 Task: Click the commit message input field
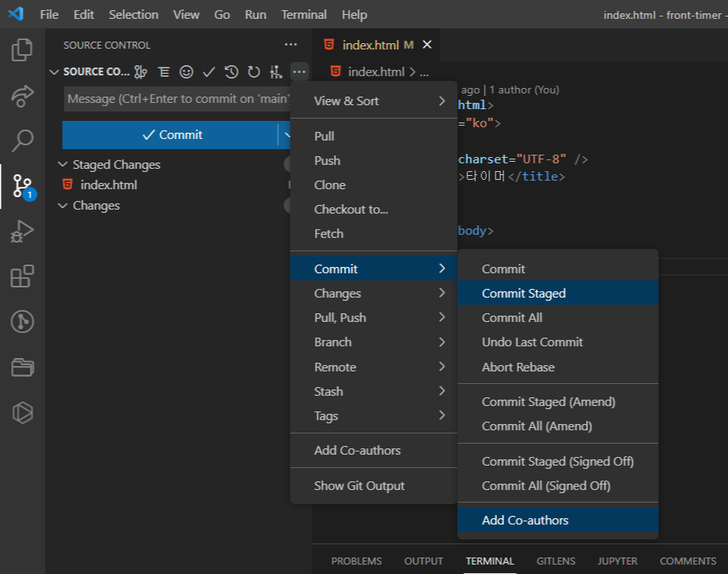[x=178, y=99]
